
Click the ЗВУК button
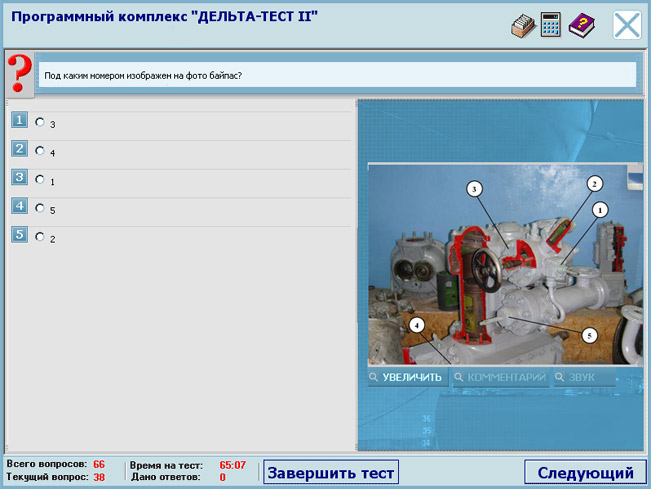(585, 377)
